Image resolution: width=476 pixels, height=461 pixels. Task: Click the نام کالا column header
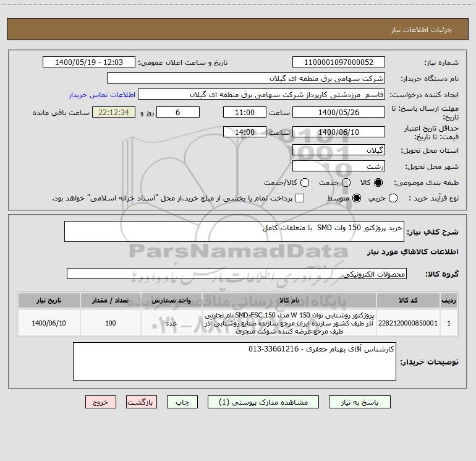point(289,300)
